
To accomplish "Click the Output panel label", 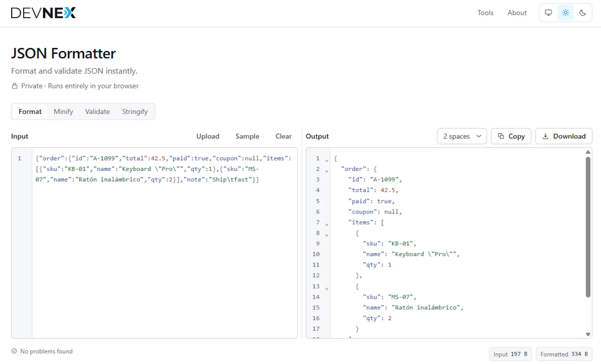I will pyautogui.click(x=317, y=136).
